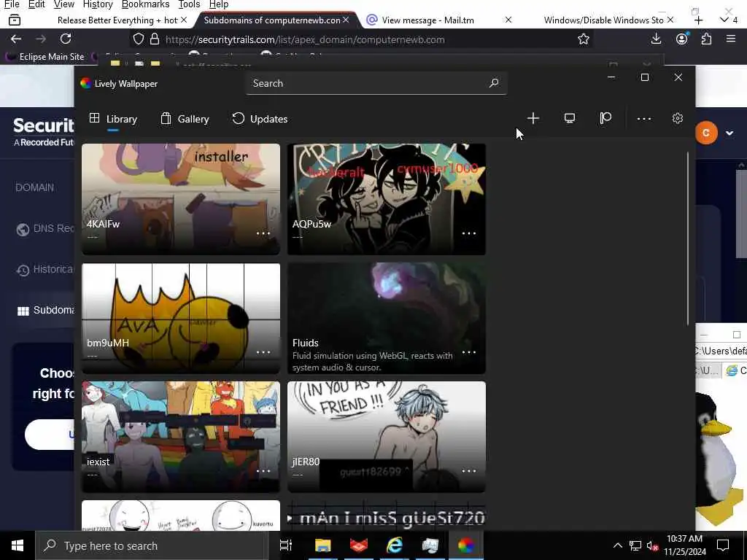This screenshot has width=747, height=560.
Task: Click the orange C account avatar
Action: (706, 133)
